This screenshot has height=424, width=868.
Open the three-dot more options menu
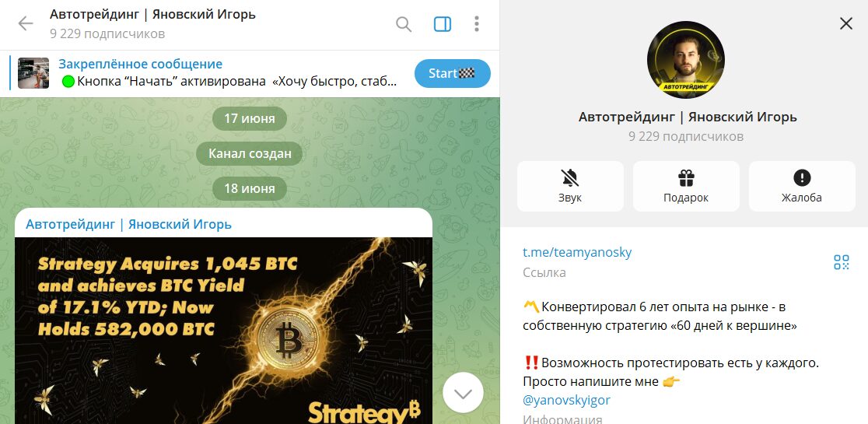coord(477,24)
